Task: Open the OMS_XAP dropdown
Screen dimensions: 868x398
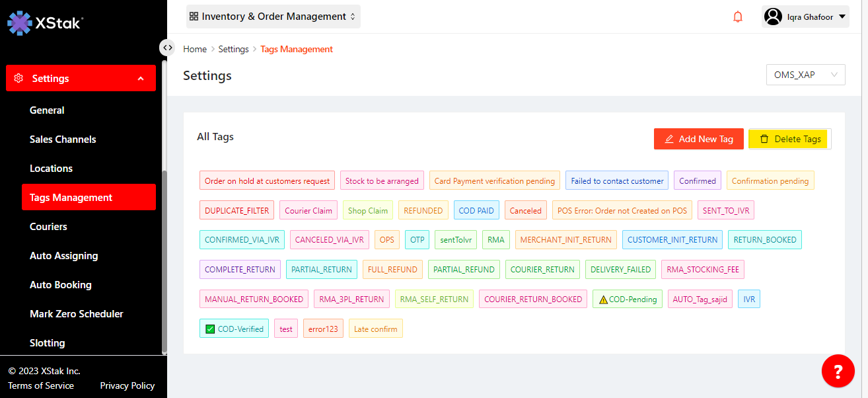Action: click(x=805, y=75)
